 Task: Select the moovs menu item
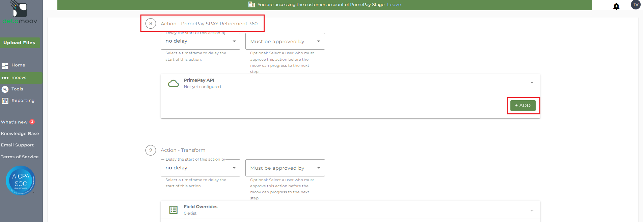point(19,78)
